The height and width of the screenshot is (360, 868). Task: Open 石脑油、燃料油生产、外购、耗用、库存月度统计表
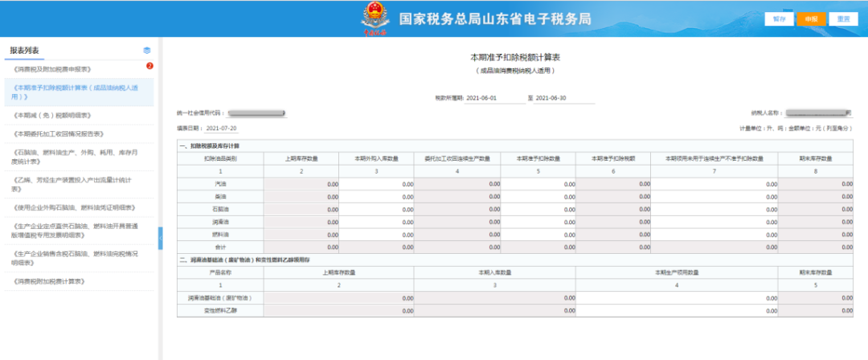point(79,157)
